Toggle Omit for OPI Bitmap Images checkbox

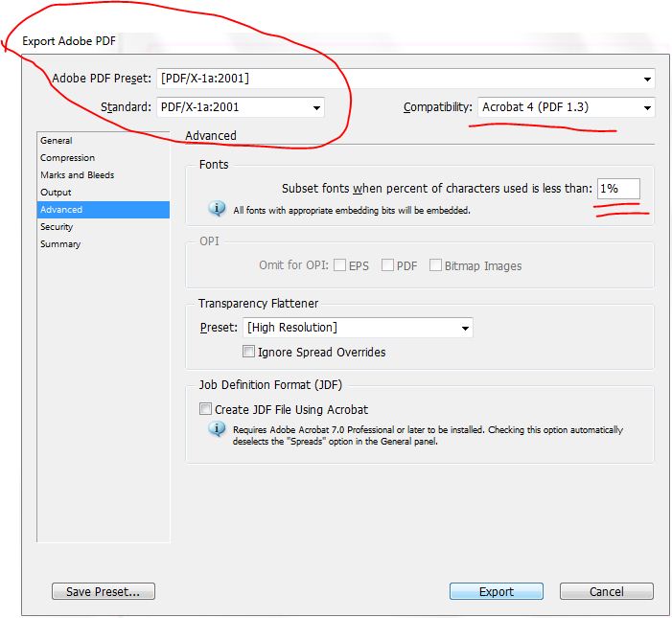tap(435, 265)
